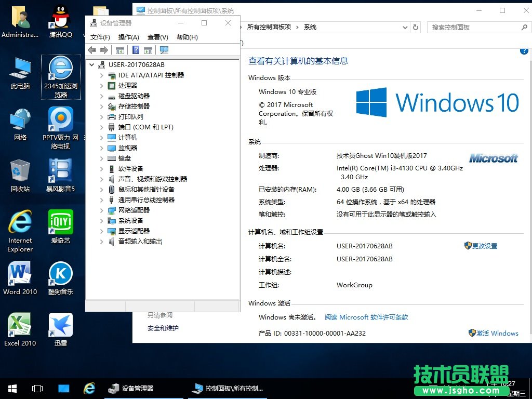The height and width of the screenshot is (399, 532).
Task: Expand the 磁盘驱动器 node
Action: (101, 96)
